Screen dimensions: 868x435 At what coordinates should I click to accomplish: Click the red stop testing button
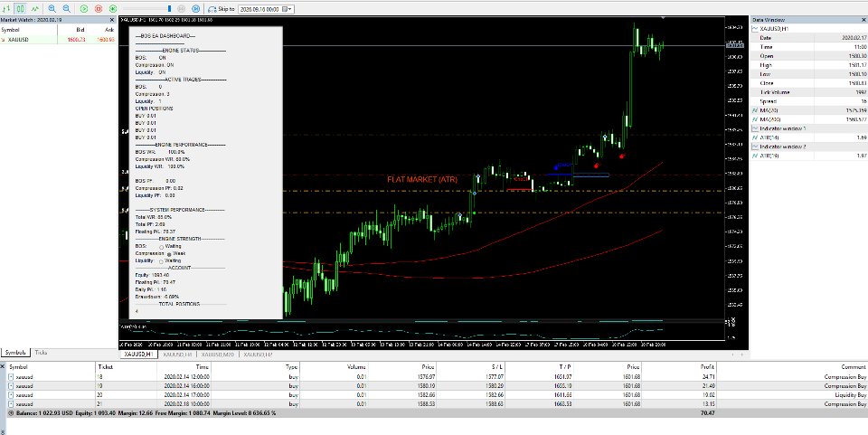99,9
